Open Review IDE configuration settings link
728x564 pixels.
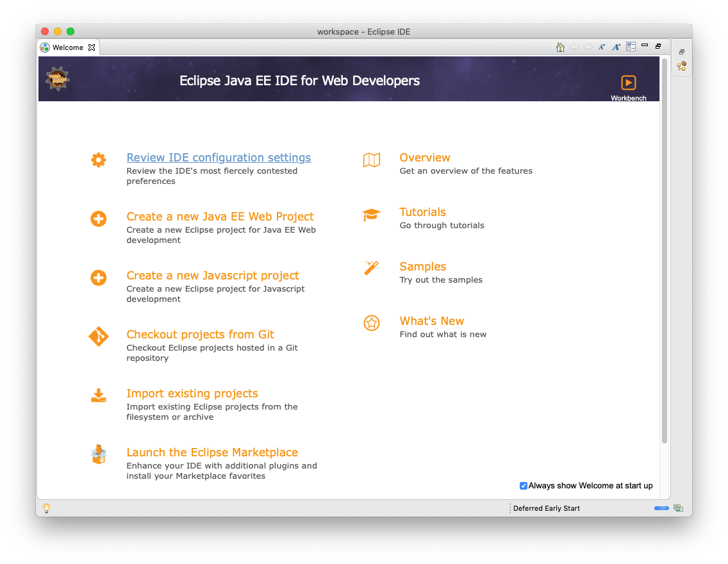(x=219, y=158)
